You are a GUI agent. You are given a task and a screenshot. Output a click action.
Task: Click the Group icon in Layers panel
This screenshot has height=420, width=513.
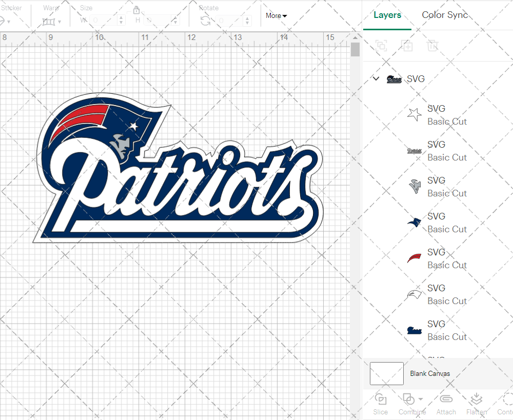point(381,46)
